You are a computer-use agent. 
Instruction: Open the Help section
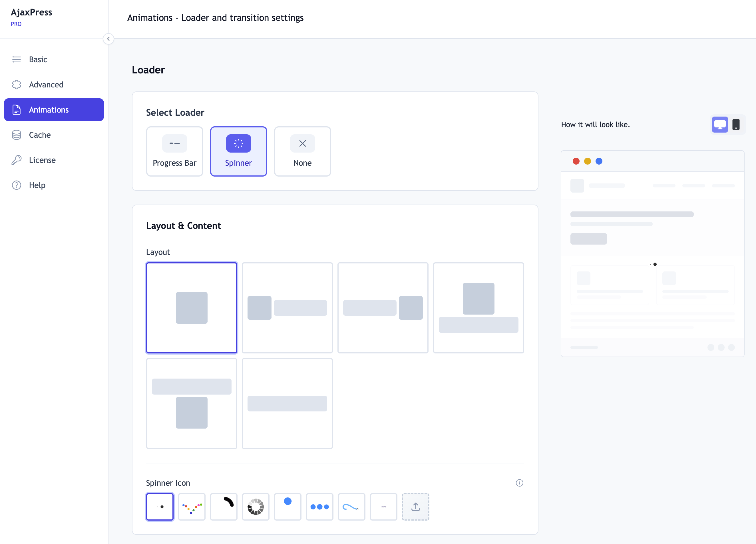tap(37, 185)
